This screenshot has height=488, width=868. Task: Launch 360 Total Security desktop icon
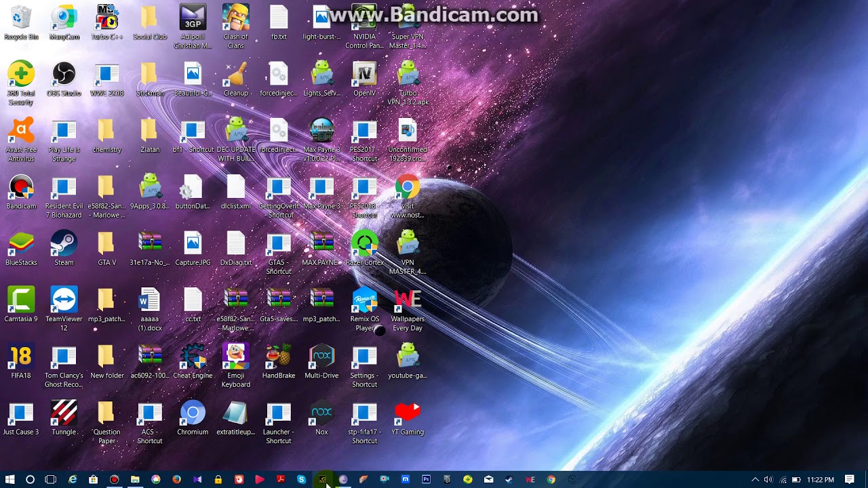pyautogui.click(x=21, y=83)
